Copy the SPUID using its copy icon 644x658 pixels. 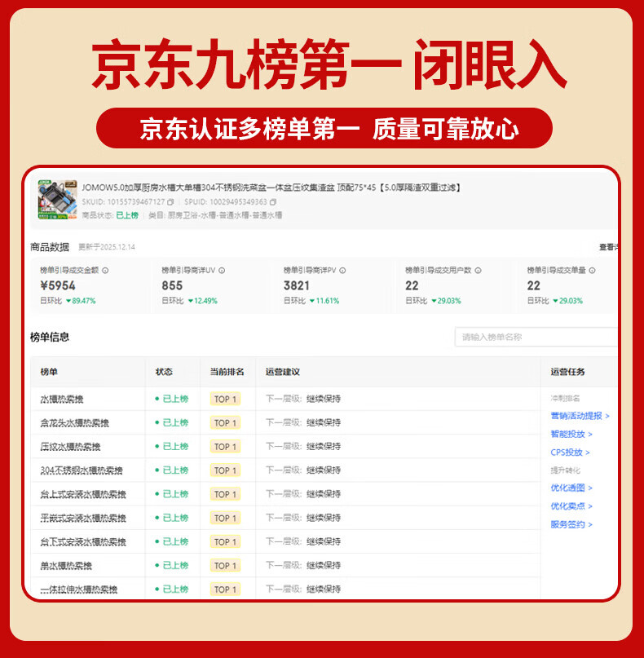tap(273, 202)
